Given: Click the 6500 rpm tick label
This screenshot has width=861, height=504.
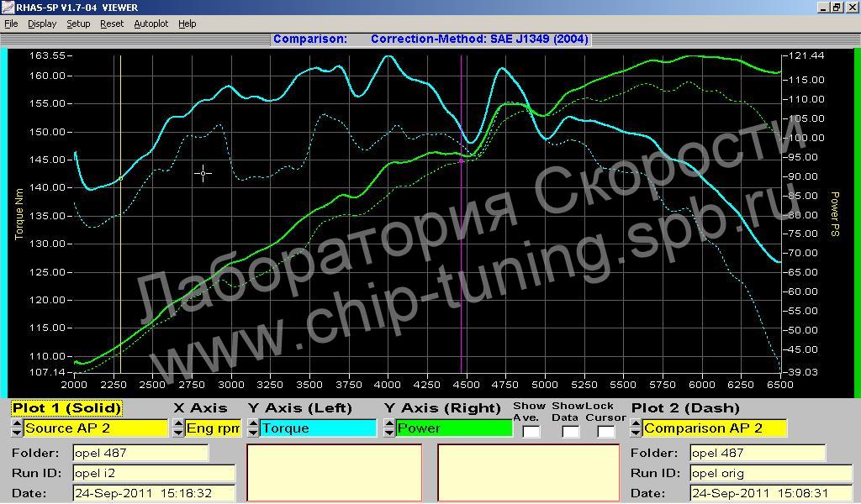Looking at the screenshot, I should [780, 385].
